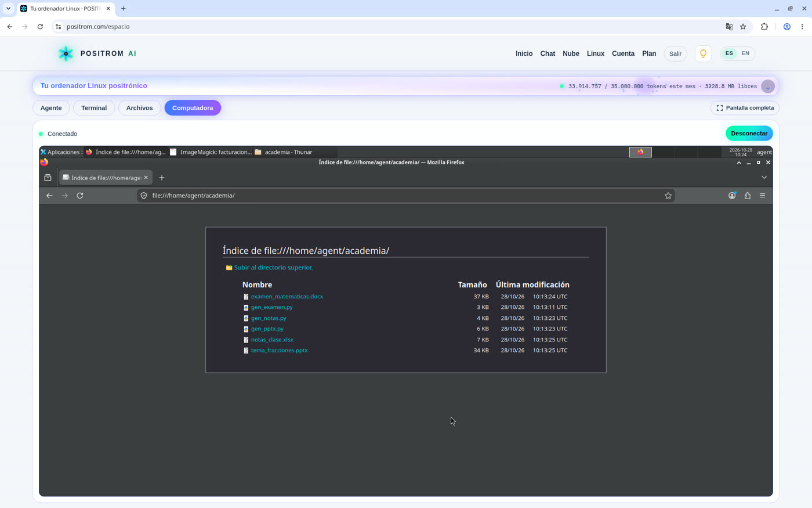Open Firefox's recent tabs view button

(48, 178)
